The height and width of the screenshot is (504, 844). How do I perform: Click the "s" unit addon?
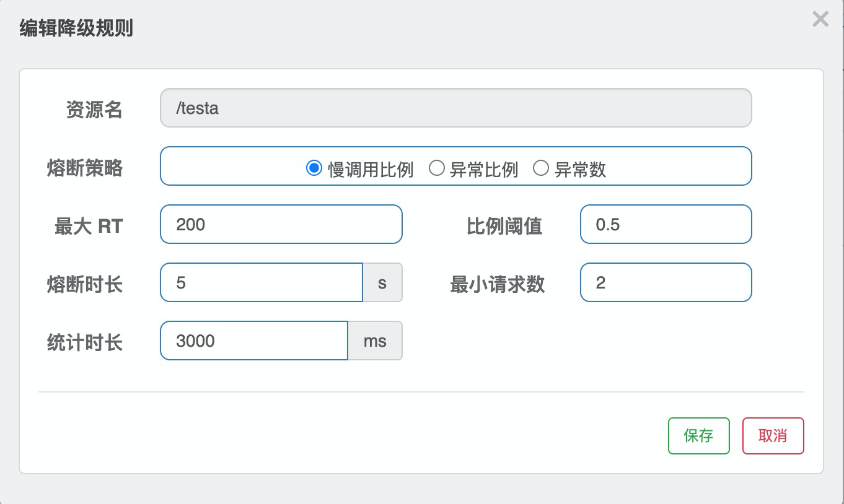coord(382,283)
